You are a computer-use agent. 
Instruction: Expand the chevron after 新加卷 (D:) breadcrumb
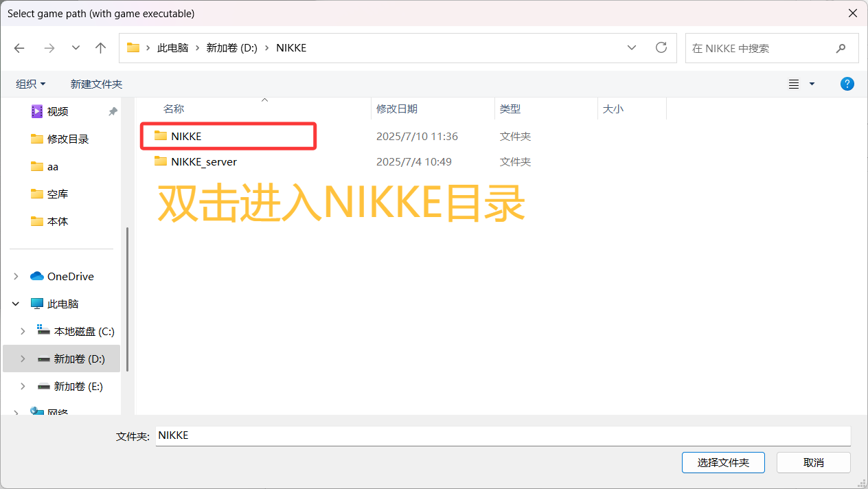coord(266,48)
